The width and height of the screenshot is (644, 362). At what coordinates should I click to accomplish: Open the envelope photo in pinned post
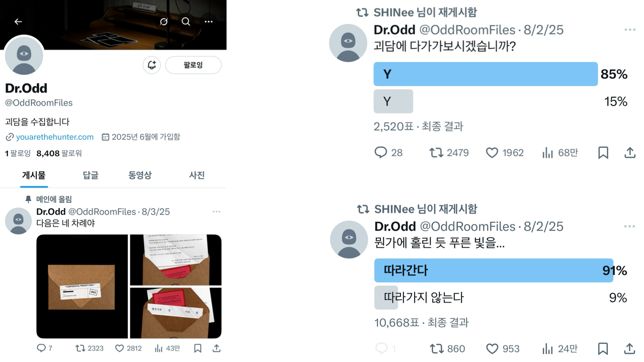[x=82, y=287]
